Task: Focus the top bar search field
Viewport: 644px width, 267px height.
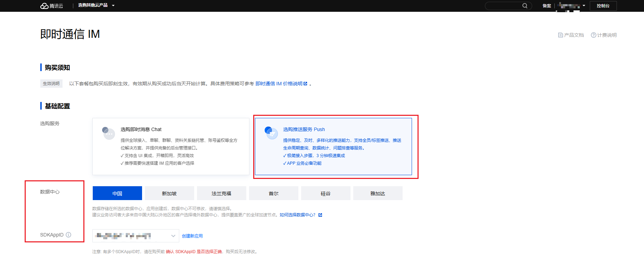Action: click(508, 6)
